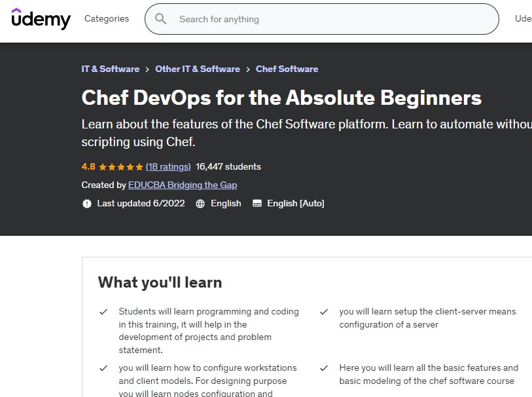This screenshot has height=397, width=532.
Task: Click checkmark beside client-server setup item
Action: [324, 312]
